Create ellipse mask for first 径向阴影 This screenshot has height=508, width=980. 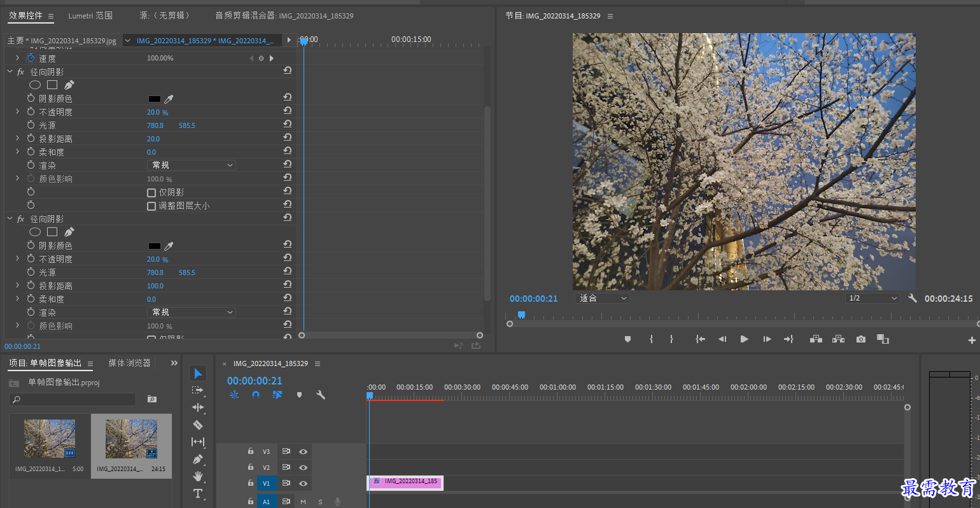pyautogui.click(x=35, y=85)
